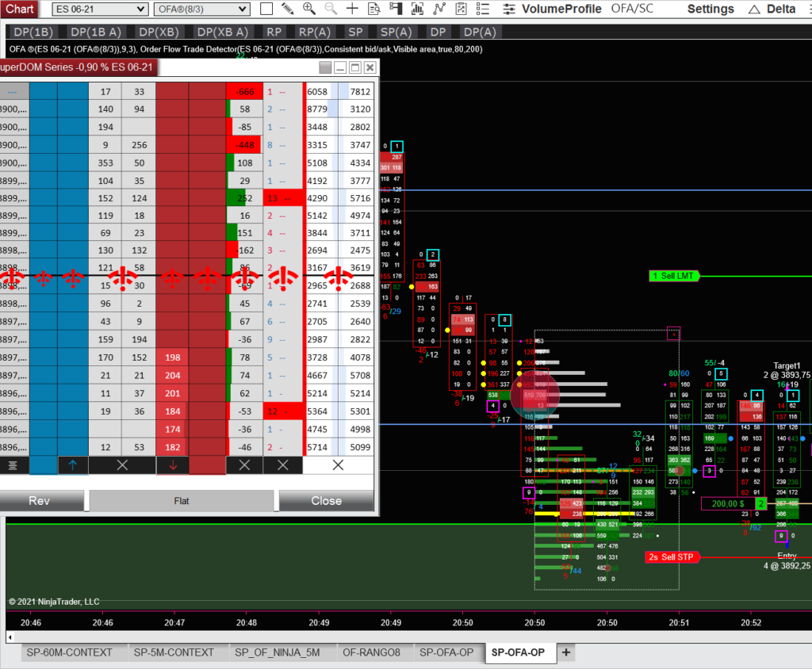
Task: Open the indicators bar-chart icon
Action: tap(417, 9)
